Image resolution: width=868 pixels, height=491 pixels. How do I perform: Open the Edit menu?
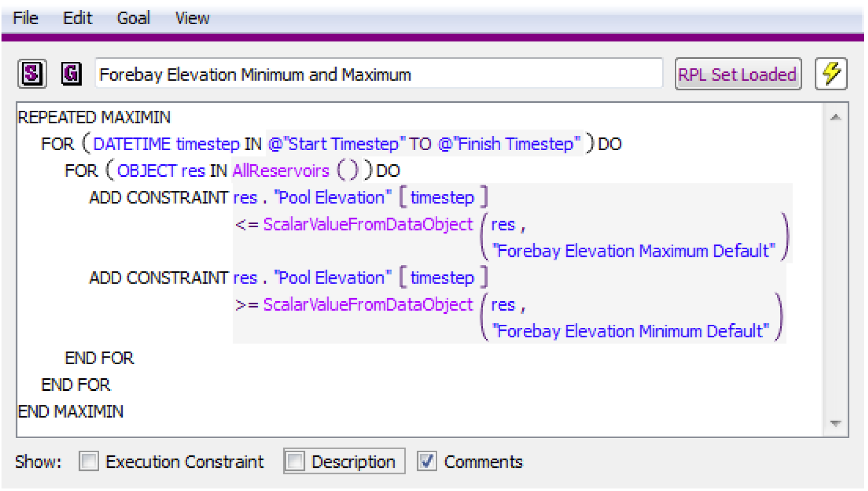tap(77, 18)
